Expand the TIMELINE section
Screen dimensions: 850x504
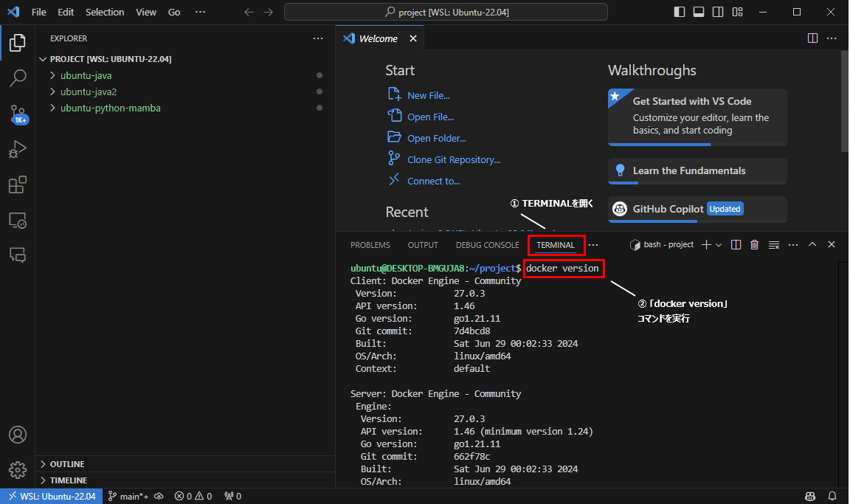pyautogui.click(x=69, y=480)
